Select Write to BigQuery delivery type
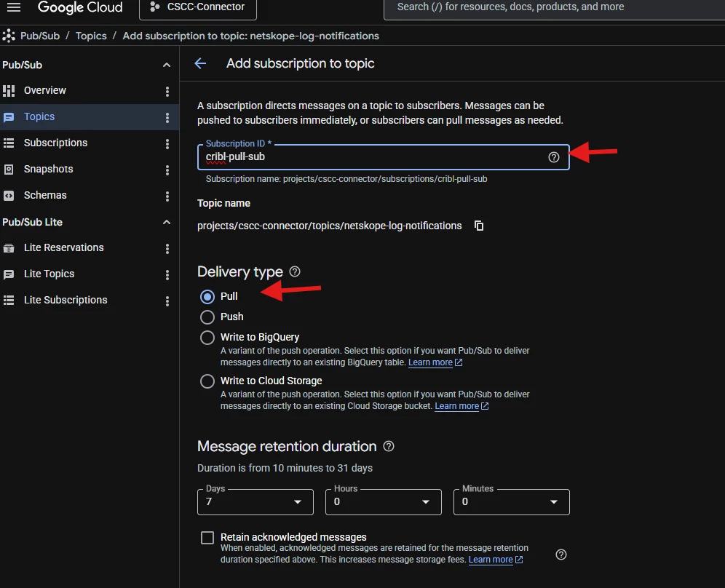 coord(207,338)
